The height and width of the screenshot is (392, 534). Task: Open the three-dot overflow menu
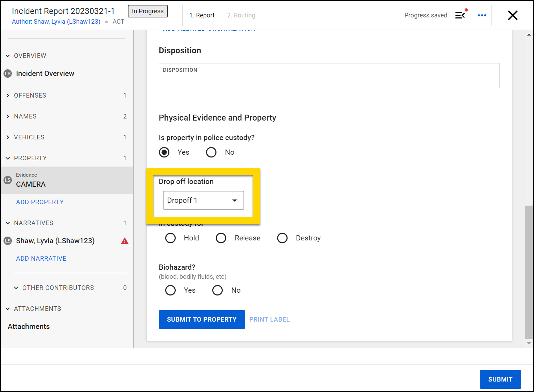pyautogui.click(x=482, y=15)
